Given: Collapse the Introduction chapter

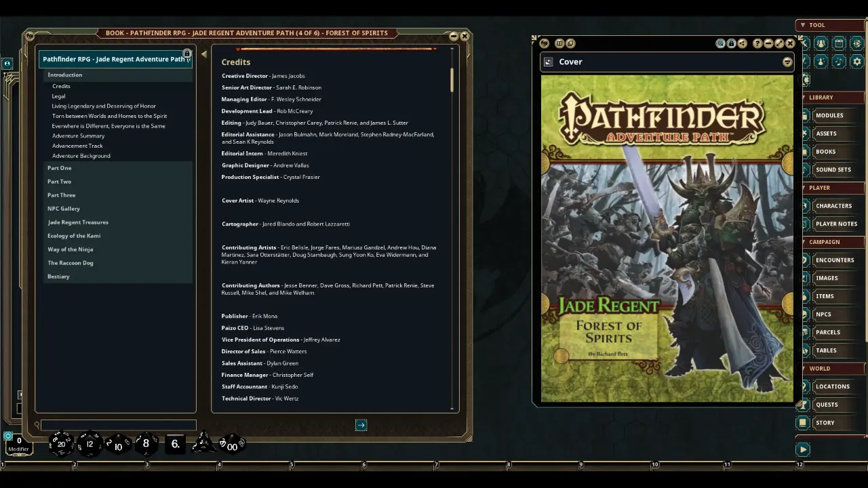Looking at the screenshot, I should tap(118, 75).
